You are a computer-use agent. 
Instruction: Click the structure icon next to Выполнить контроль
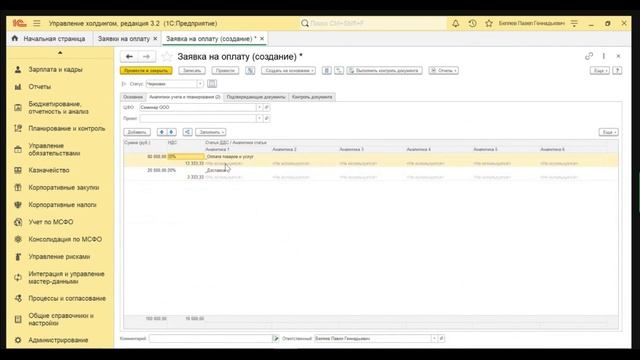(339, 71)
